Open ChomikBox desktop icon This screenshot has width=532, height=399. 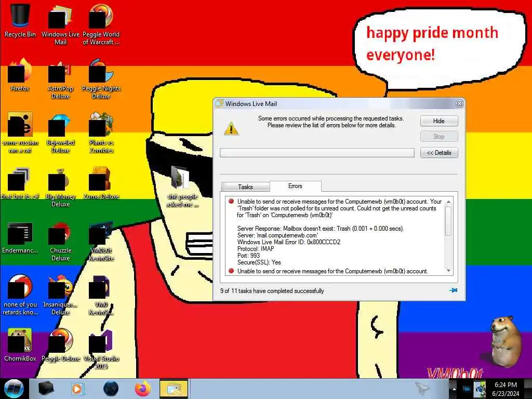(x=20, y=345)
